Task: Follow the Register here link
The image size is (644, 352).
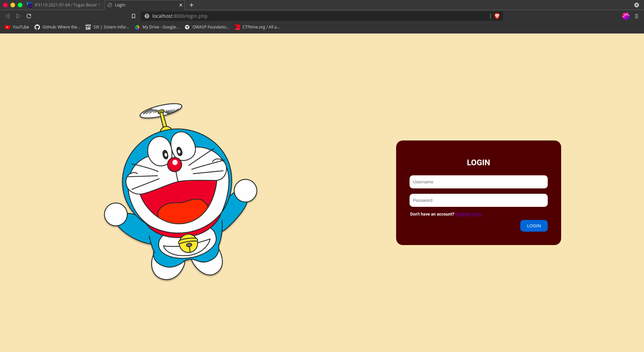Action: pyautogui.click(x=469, y=214)
